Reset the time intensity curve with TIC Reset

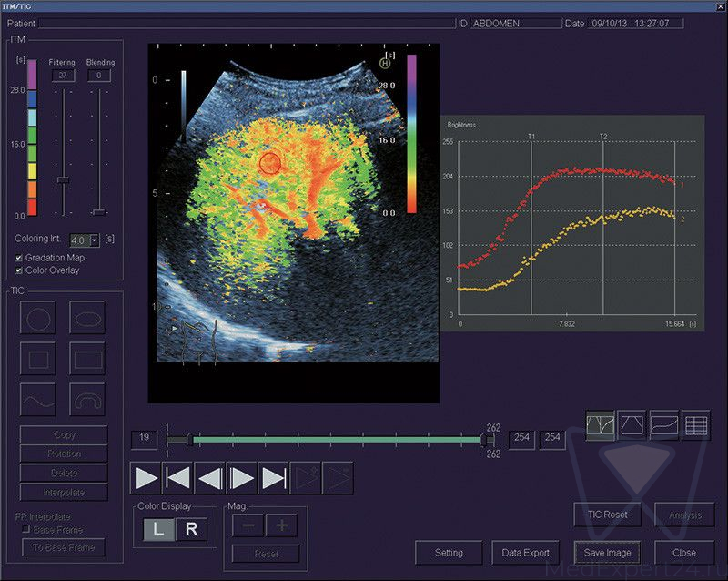pyautogui.click(x=607, y=515)
